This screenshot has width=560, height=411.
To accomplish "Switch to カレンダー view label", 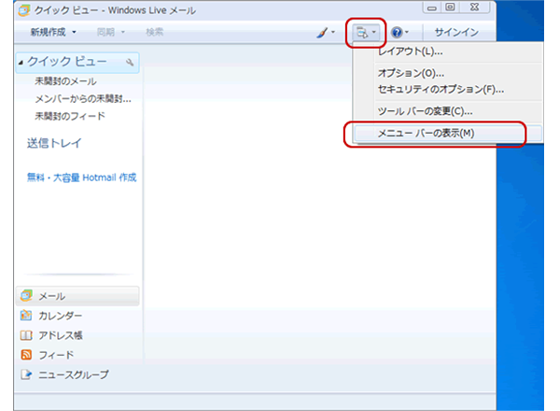I will [x=60, y=316].
